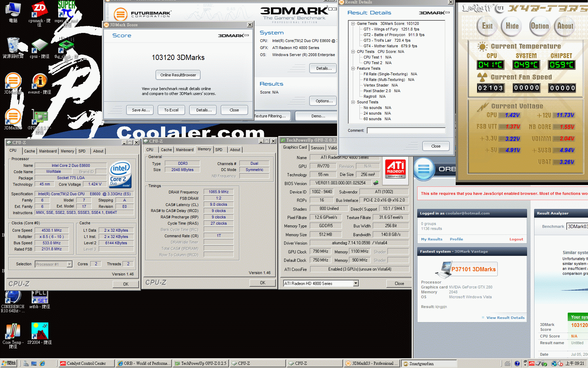
Task: Launch the Core Temp desktop shortcut
Action: (13, 335)
